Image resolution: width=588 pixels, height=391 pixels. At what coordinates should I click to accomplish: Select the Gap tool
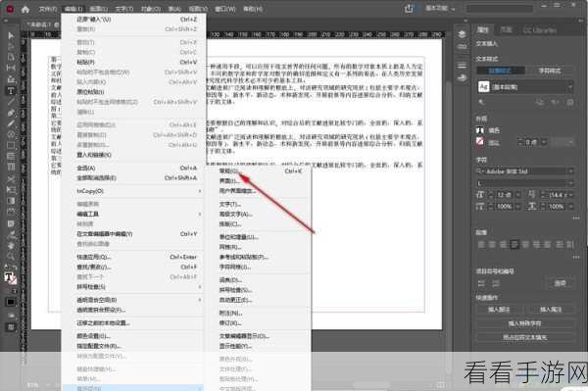(x=11, y=69)
